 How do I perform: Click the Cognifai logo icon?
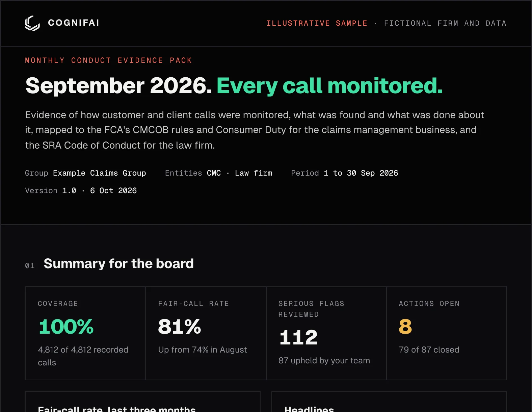(x=32, y=23)
